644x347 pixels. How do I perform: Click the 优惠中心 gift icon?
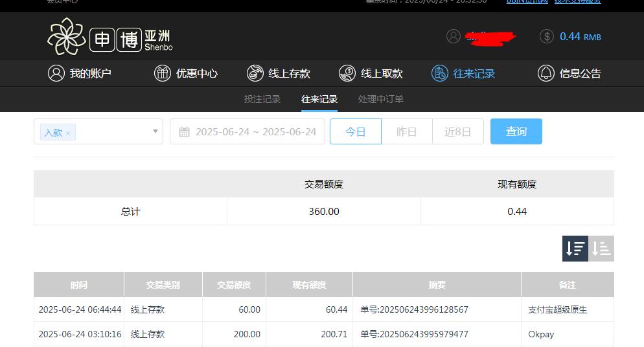(x=162, y=73)
